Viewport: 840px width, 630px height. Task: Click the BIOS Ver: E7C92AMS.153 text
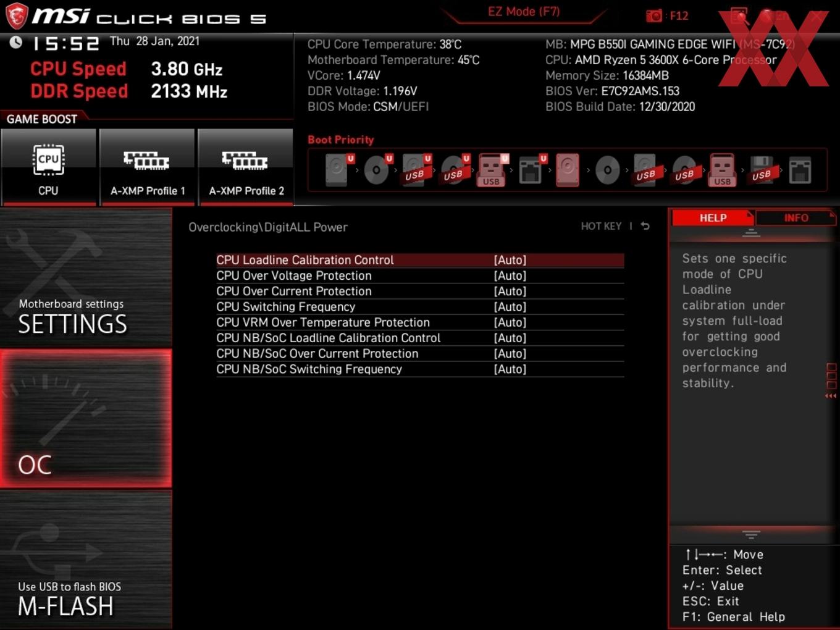[x=612, y=91]
